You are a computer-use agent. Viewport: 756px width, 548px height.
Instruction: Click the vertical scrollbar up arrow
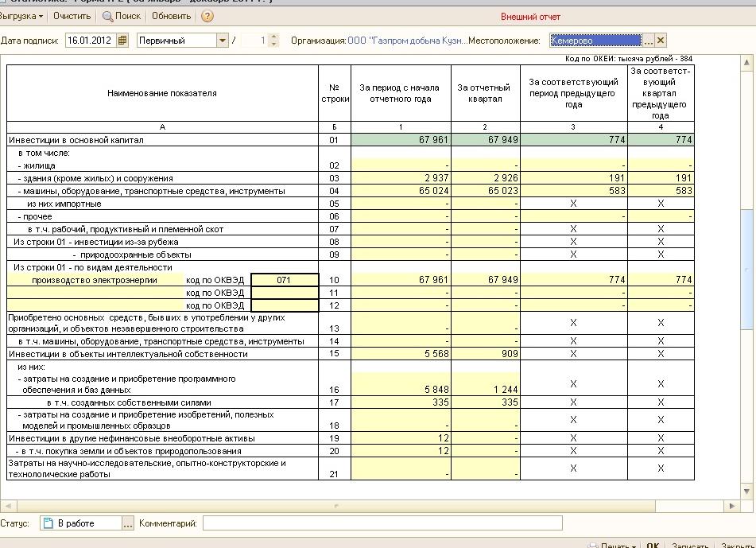click(746, 62)
